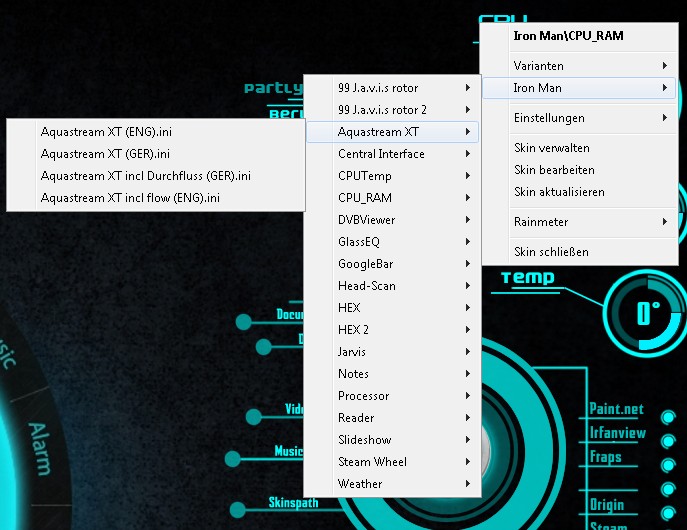Image resolution: width=687 pixels, height=530 pixels.
Task: Click the Iron Man\CPU_RAM menu header
Action: click(568, 36)
